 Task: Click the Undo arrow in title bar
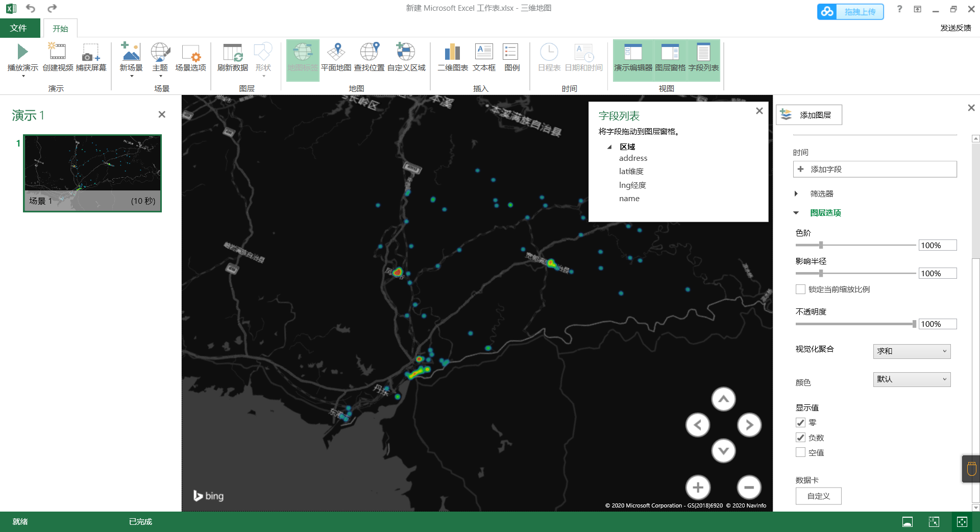point(31,8)
